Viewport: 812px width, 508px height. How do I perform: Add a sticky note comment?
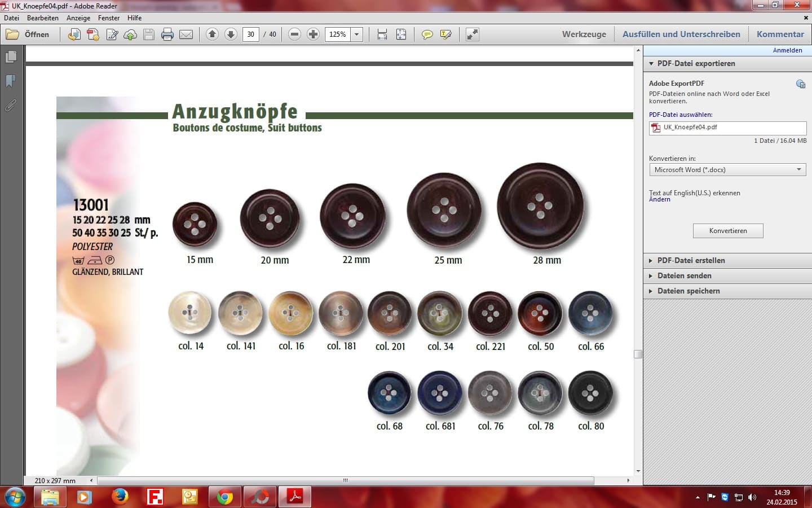click(x=427, y=34)
